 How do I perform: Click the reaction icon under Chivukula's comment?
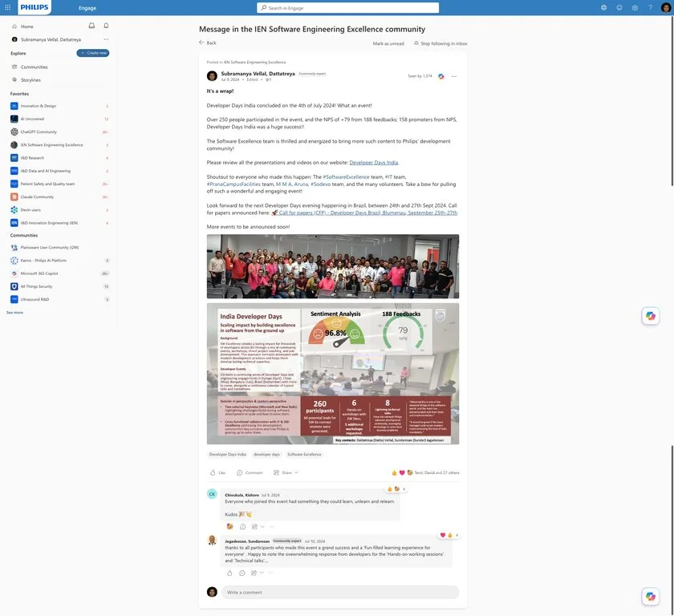pos(230,526)
